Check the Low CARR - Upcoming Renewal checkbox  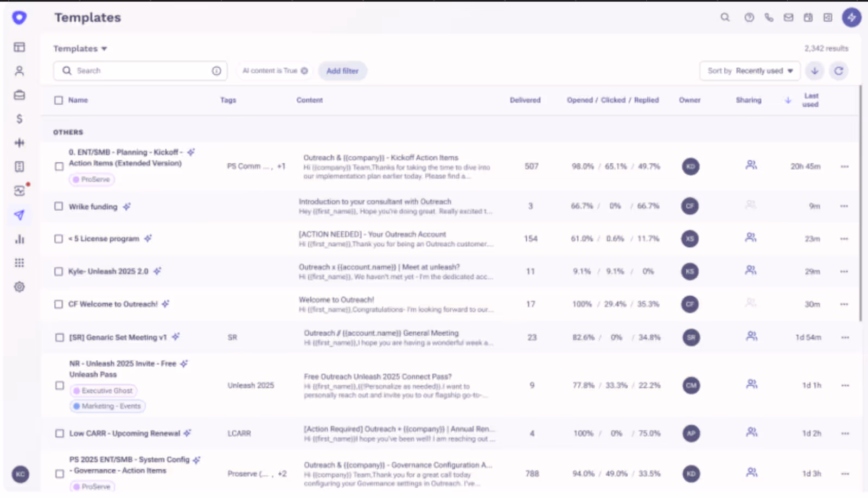tap(60, 433)
